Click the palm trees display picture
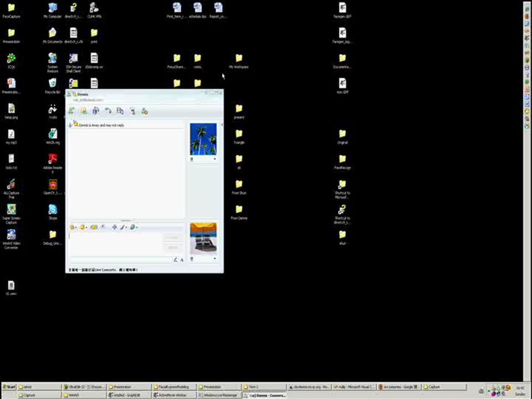This screenshot has height=399, width=532. tap(203, 139)
